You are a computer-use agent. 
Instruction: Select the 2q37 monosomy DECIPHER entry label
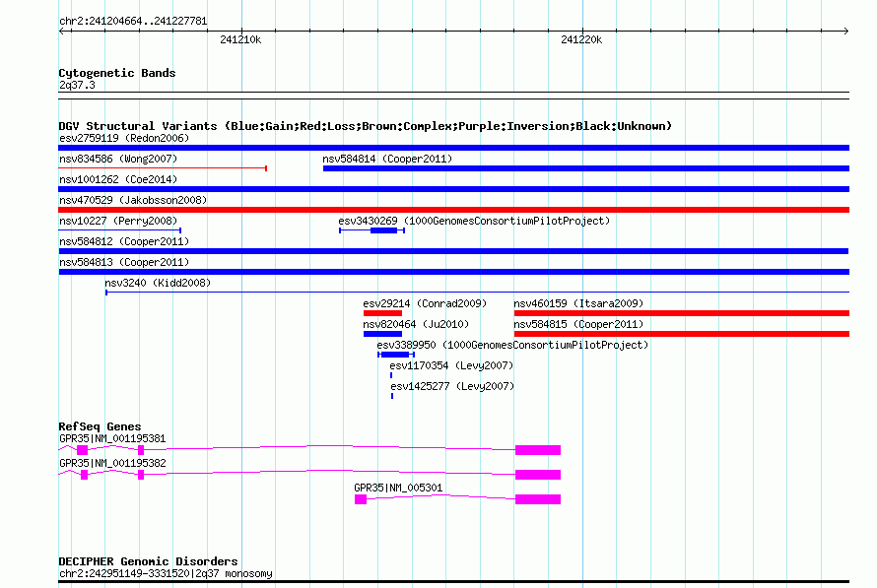(x=166, y=573)
